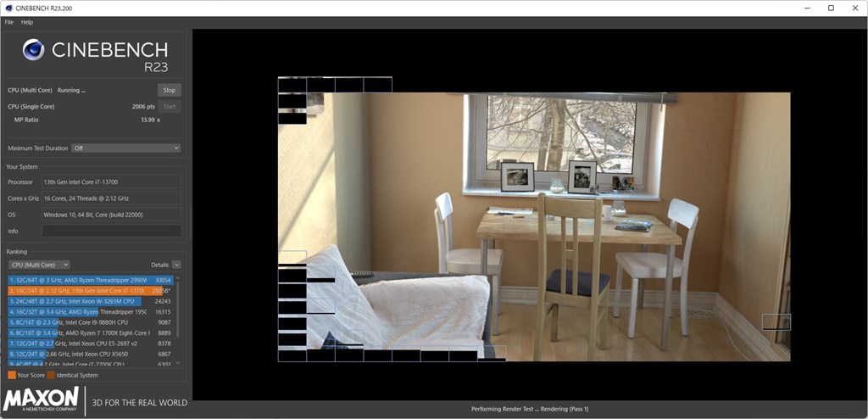Click the Info text field
This screenshot has width=868, height=419.
(111, 231)
